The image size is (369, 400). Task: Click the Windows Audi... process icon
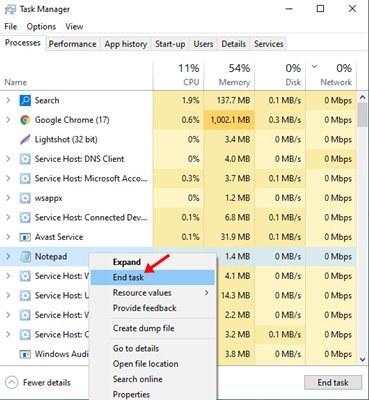[25, 354]
